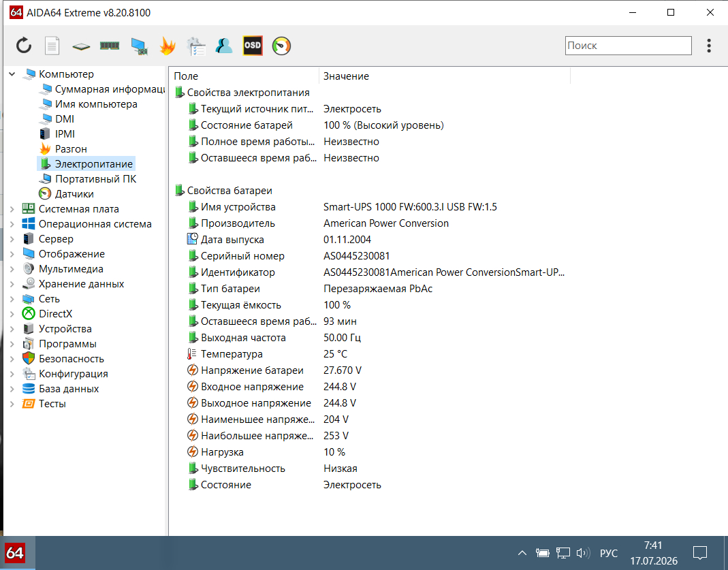Expand the Сервер node
This screenshot has height=570, width=728.
(12, 238)
